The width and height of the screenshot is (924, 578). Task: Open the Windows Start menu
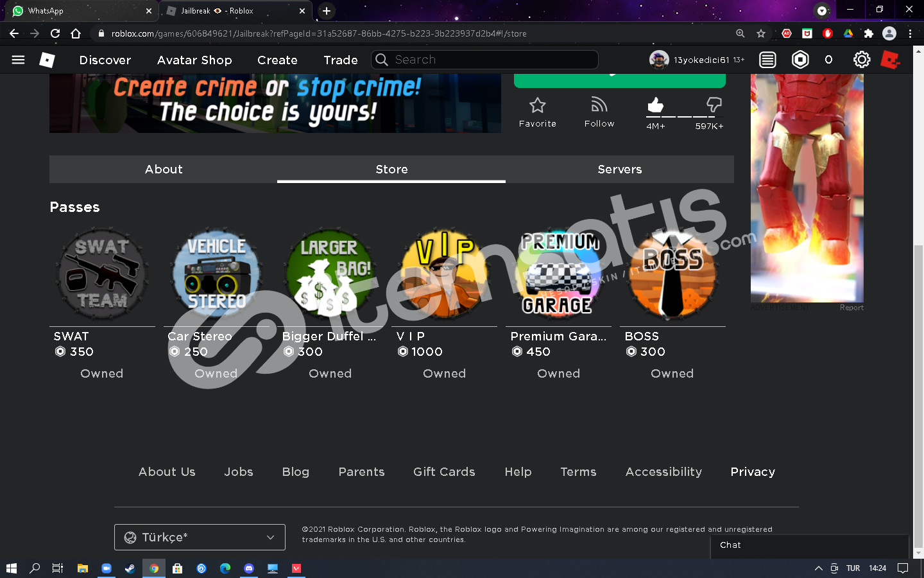pyautogui.click(x=11, y=568)
